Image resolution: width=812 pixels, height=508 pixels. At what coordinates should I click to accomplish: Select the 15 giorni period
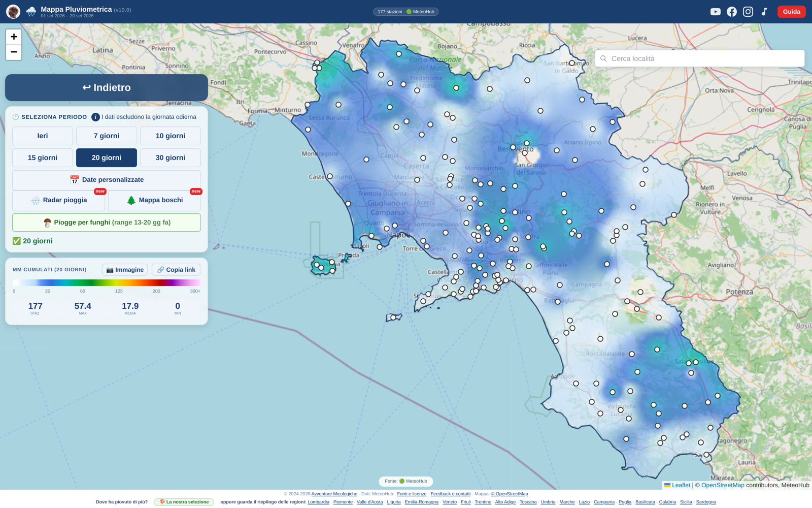pyautogui.click(x=43, y=157)
